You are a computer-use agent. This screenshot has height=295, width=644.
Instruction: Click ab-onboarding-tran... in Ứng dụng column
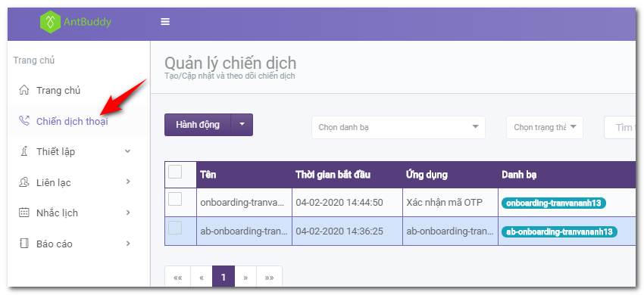pyautogui.click(x=450, y=231)
